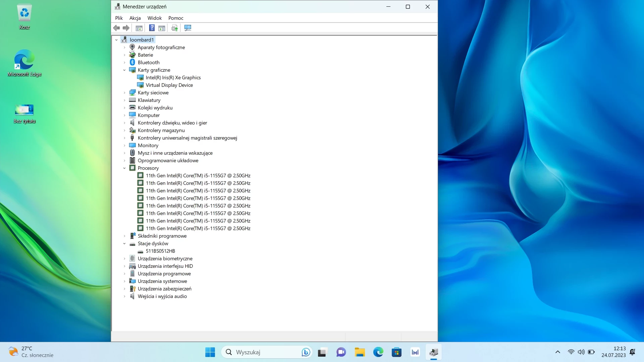
Task: Expand Składniki programowe category
Action: [124, 236]
